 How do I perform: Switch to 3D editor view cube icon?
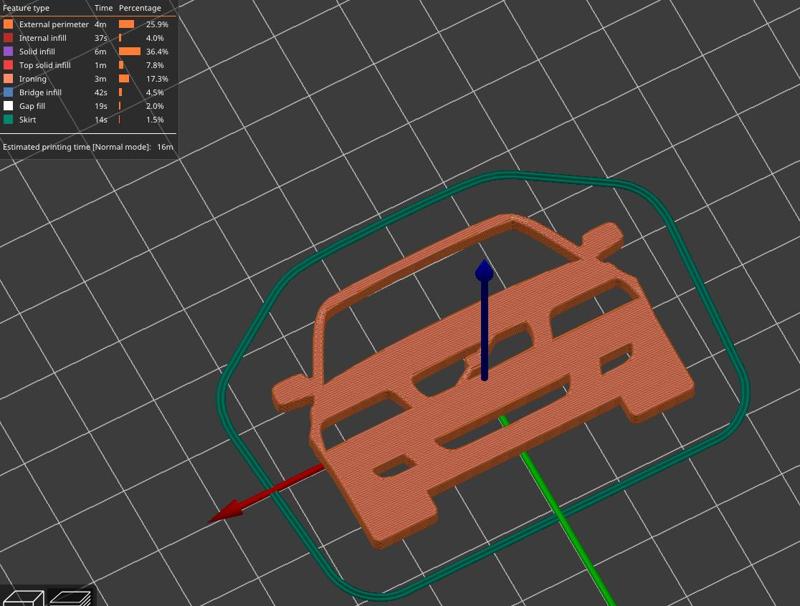[22, 598]
